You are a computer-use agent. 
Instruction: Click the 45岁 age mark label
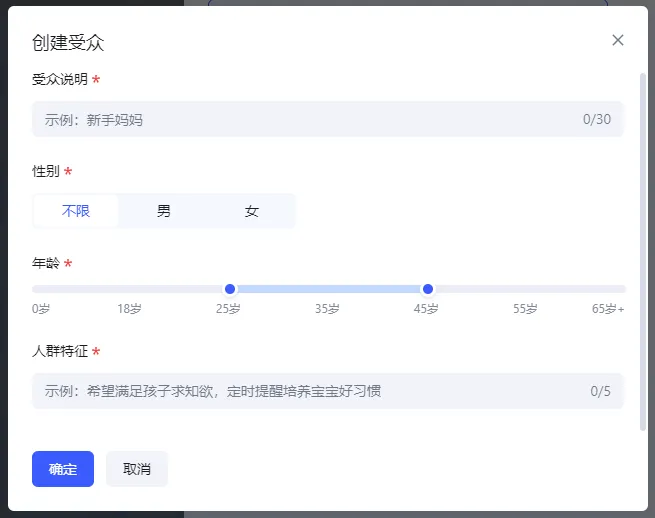click(426, 309)
